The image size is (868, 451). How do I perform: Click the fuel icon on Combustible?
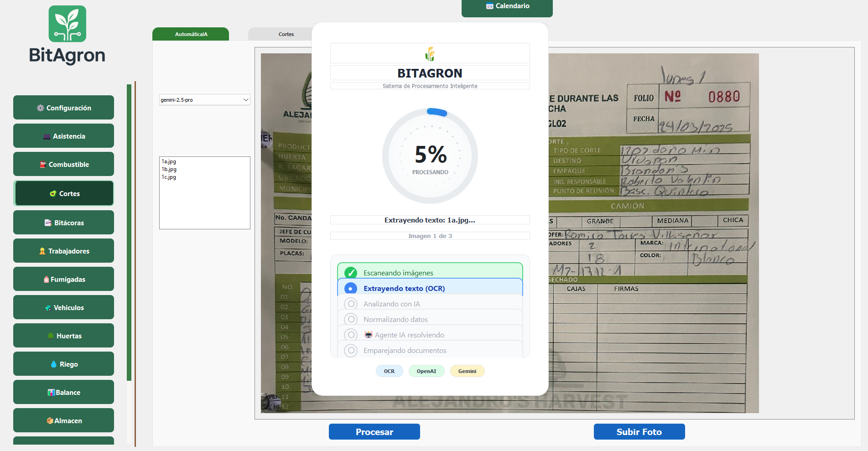(x=43, y=165)
